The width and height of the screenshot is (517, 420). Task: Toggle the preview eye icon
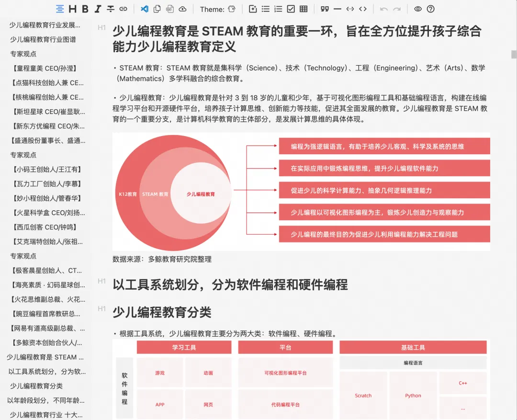point(417,9)
